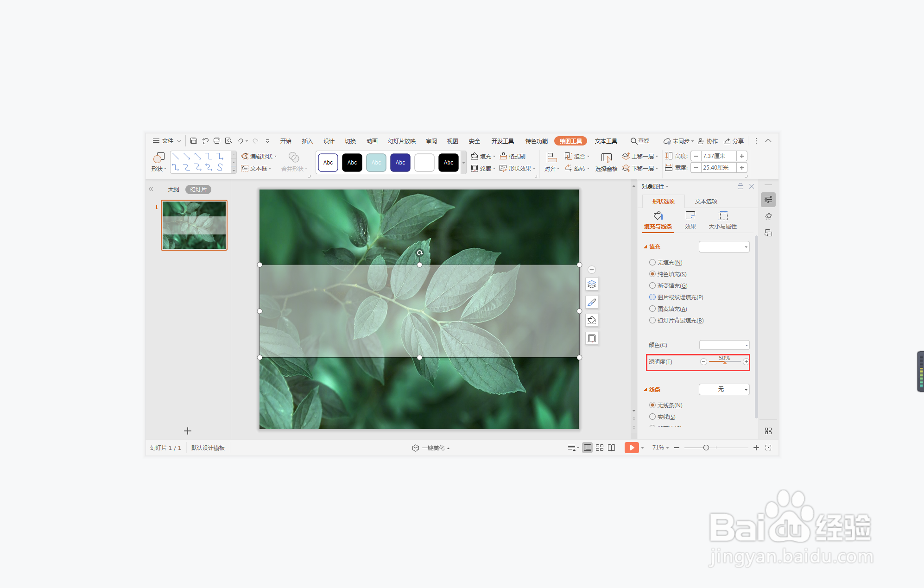Open the Selection Pane (选择窗格) icon
924x588 pixels.
(606, 158)
